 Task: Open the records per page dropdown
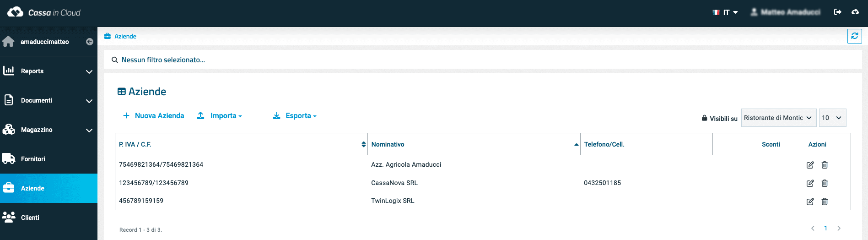tap(832, 118)
